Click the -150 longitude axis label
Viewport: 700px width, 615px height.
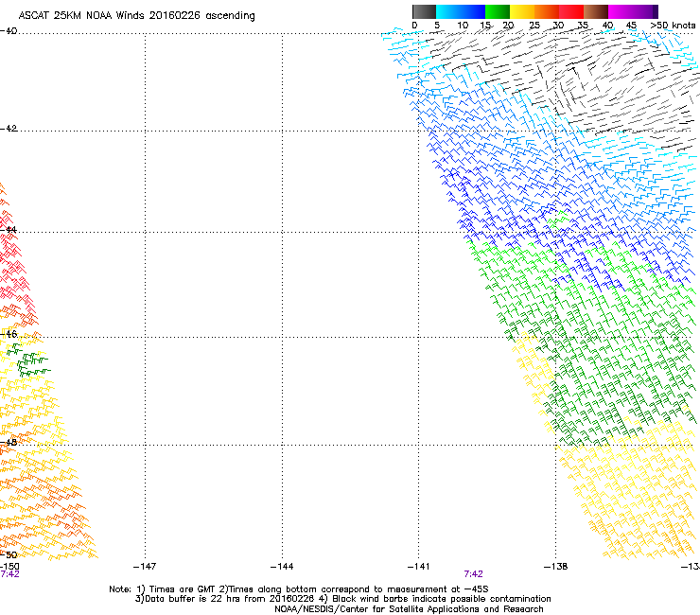[x=9, y=567]
